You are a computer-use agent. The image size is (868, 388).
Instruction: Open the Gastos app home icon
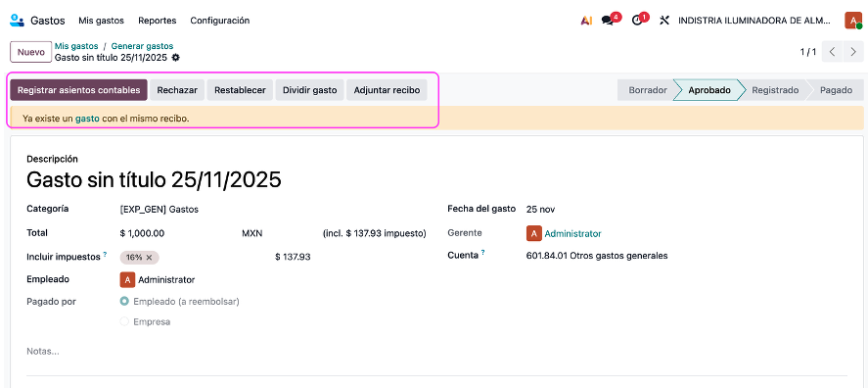18,21
